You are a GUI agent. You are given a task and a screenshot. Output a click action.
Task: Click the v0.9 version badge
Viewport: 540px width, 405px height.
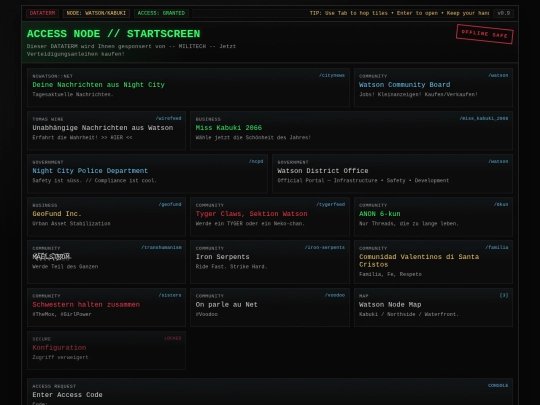point(503,13)
